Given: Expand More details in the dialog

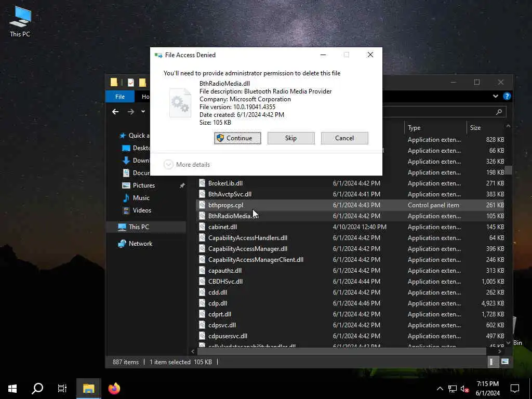Looking at the screenshot, I should (x=187, y=165).
